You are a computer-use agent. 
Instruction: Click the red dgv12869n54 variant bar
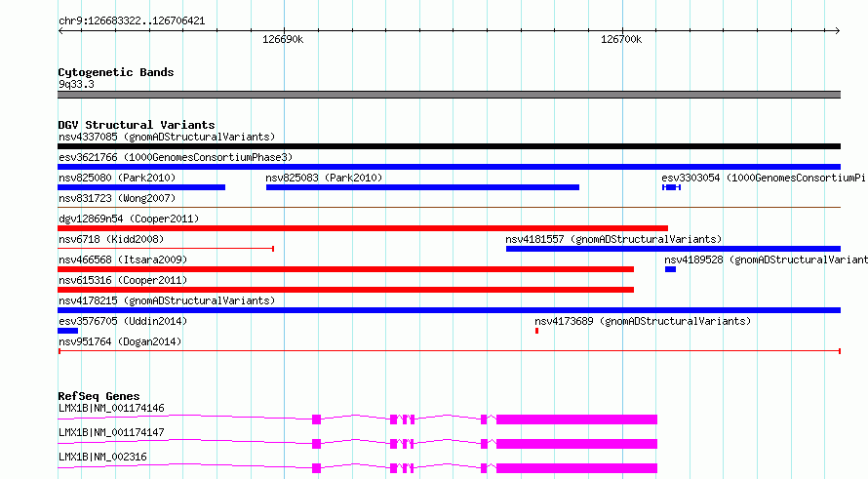click(363, 228)
